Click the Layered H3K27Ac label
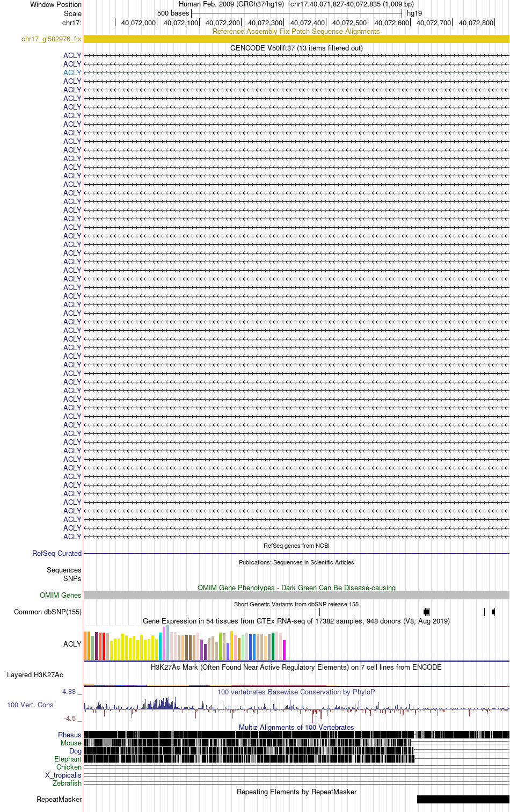Screen dimensions: 510x812 tap(35, 675)
